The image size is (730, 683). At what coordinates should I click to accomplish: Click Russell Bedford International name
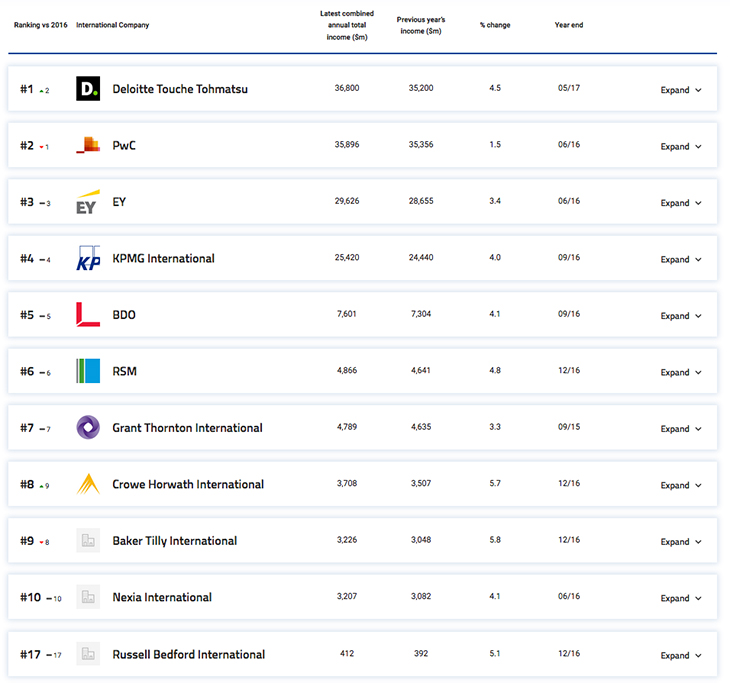pos(189,654)
